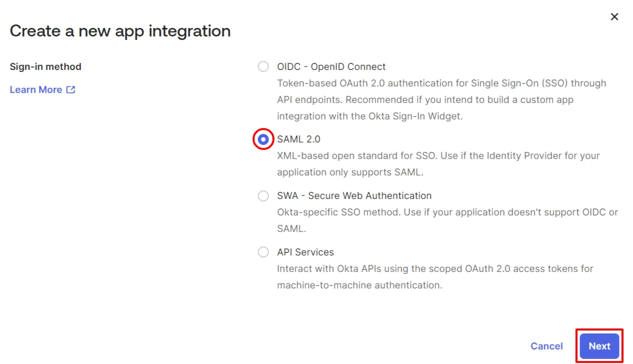Screen dimensions: 633x364
Task: Click the Create a new app integration title
Action: tap(120, 31)
